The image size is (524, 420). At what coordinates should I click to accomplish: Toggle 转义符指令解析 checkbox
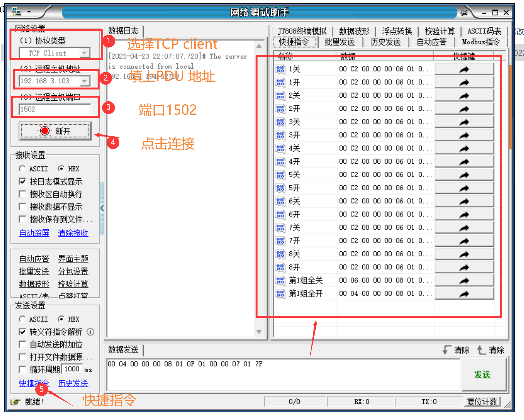coord(22,332)
